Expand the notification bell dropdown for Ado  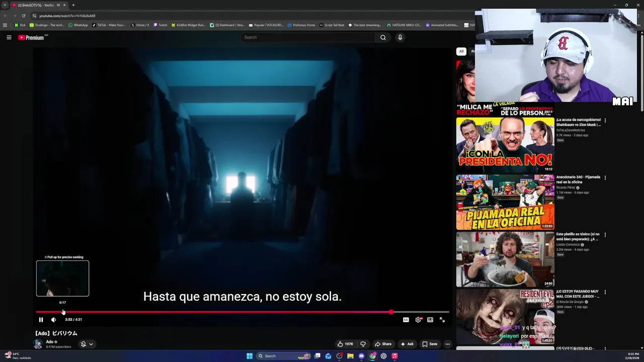87,344
